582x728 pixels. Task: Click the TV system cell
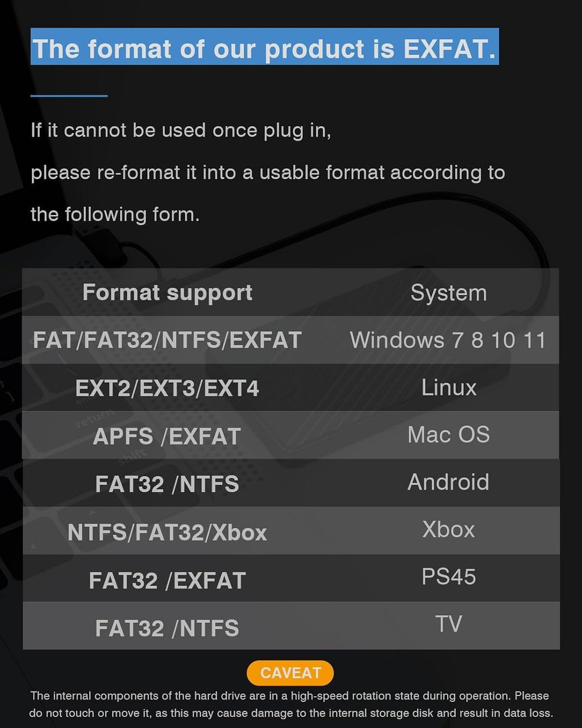pyautogui.click(x=448, y=624)
